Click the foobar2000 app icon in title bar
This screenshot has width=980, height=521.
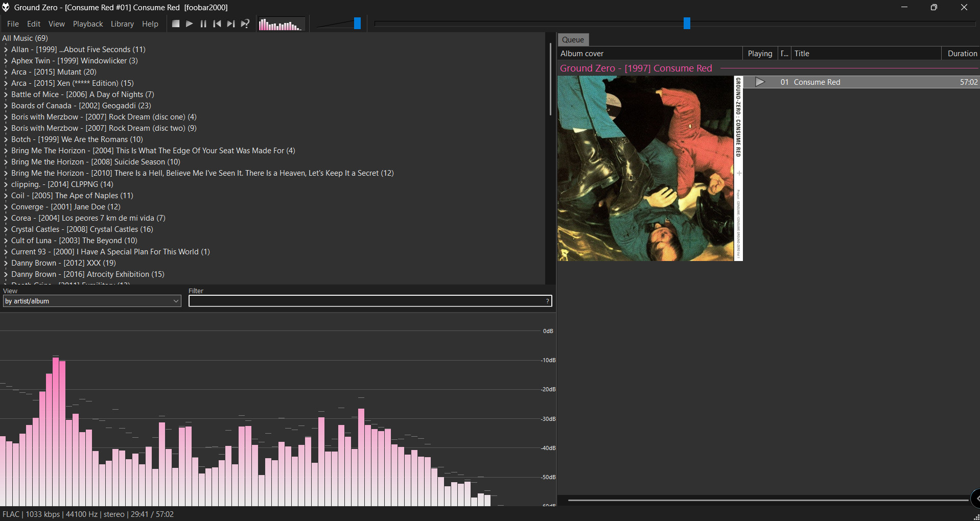[6, 7]
